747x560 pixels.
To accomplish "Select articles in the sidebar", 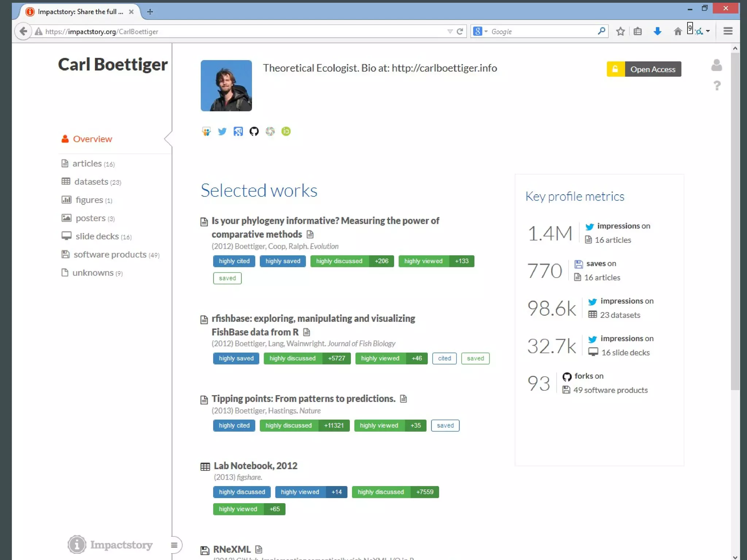I will (x=88, y=163).
